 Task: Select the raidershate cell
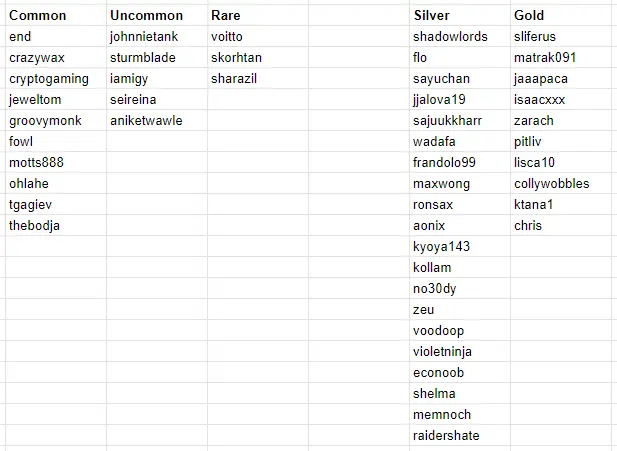pos(460,435)
